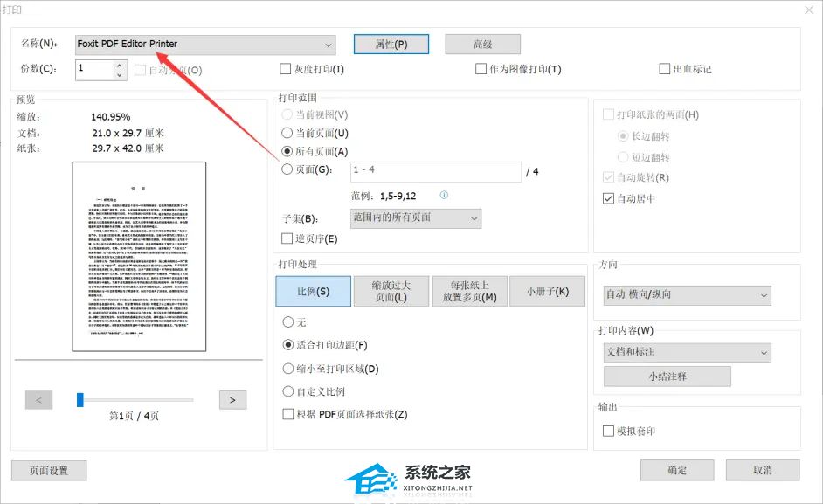Cancel the dialog with 取消 button
Viewport: 823px width, 504px height.
[764, 470]
